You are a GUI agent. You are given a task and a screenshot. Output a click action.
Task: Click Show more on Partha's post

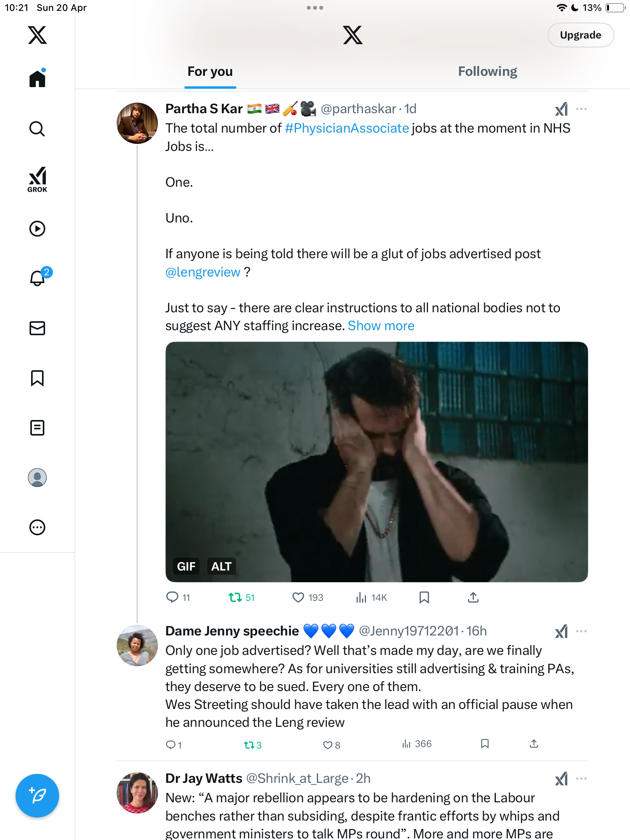(x=381, y=326)
